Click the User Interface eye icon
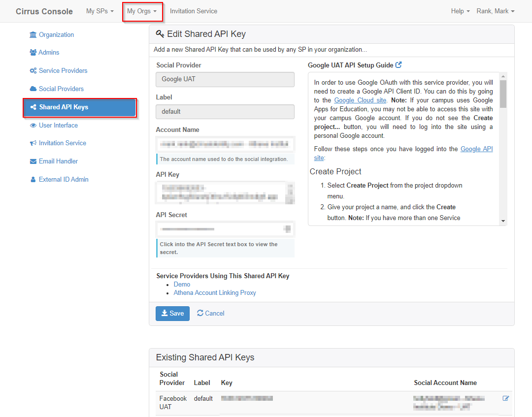This screenshot has width=532, height=417. 33,126
